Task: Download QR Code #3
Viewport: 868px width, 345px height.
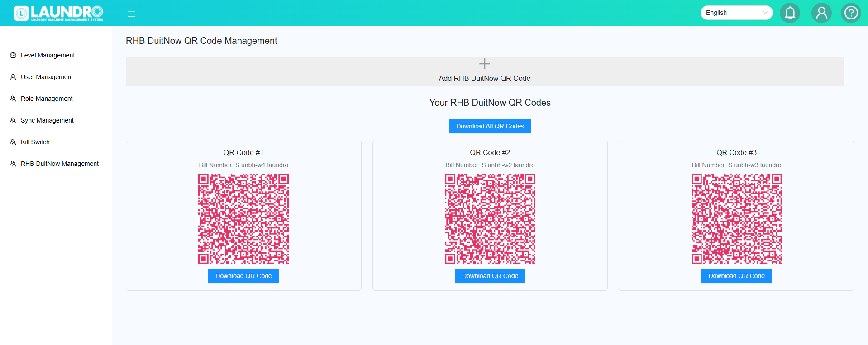Action: (736, 276)
